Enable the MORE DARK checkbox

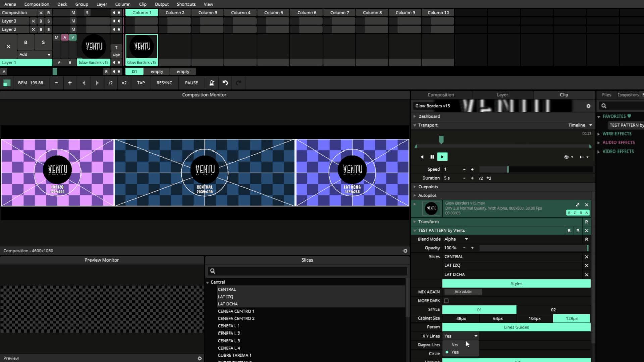coord(446,301)
